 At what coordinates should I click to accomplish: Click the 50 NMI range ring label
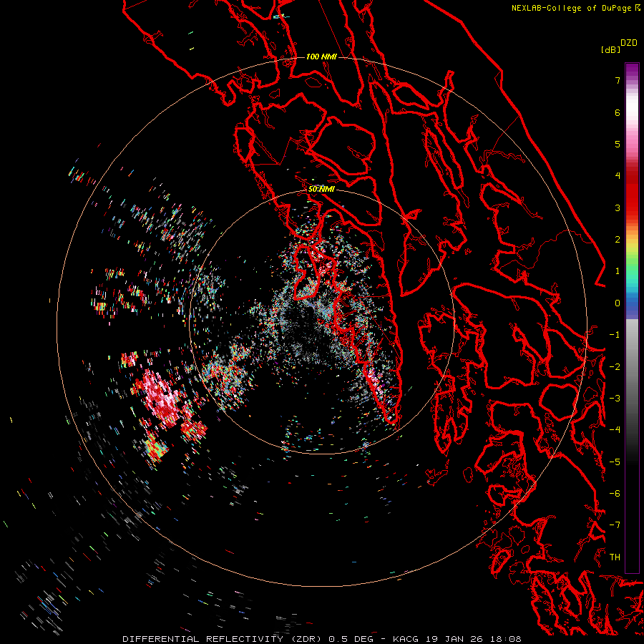pyautogui.click(x=321, y=190)
